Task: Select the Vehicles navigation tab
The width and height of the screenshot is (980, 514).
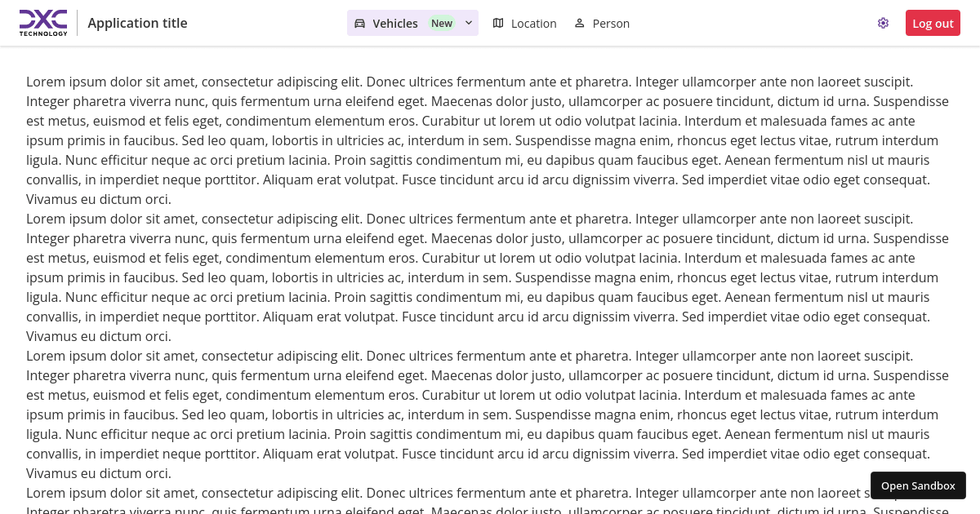Action: pyautogui.click(x=412, y=23)
